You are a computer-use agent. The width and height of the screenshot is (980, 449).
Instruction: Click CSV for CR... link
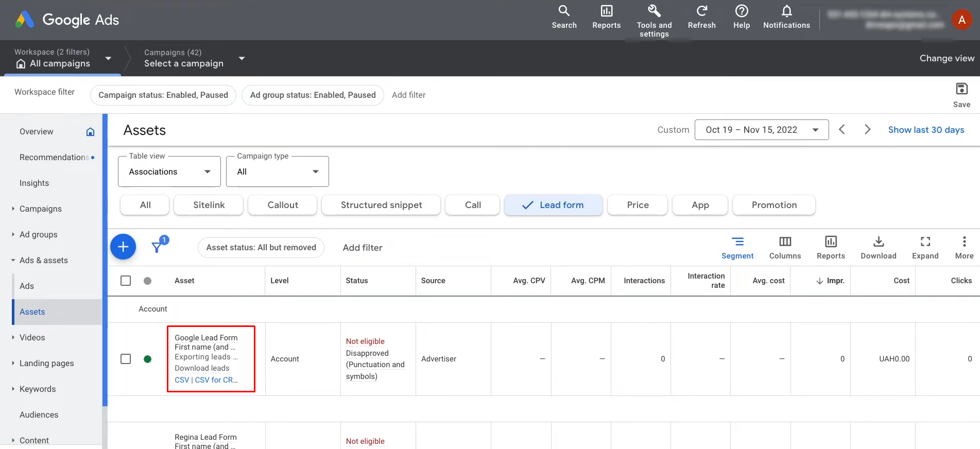point(216,380)
